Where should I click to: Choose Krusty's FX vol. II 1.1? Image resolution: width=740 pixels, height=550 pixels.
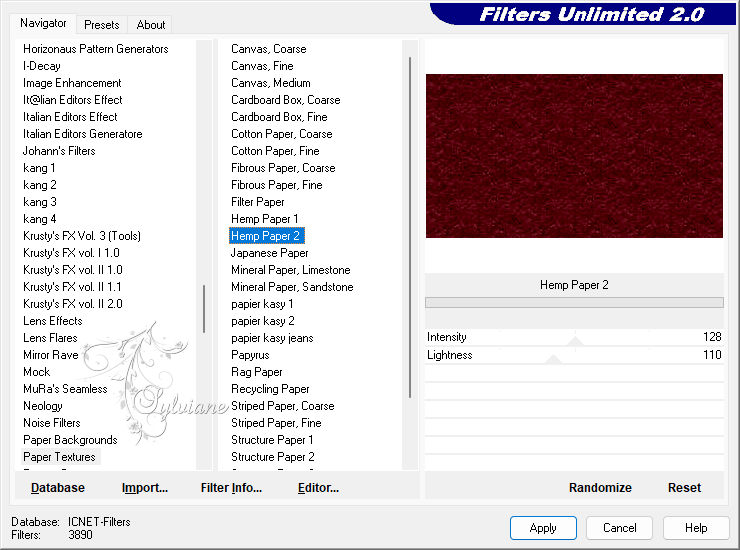[x=72, y=287]
